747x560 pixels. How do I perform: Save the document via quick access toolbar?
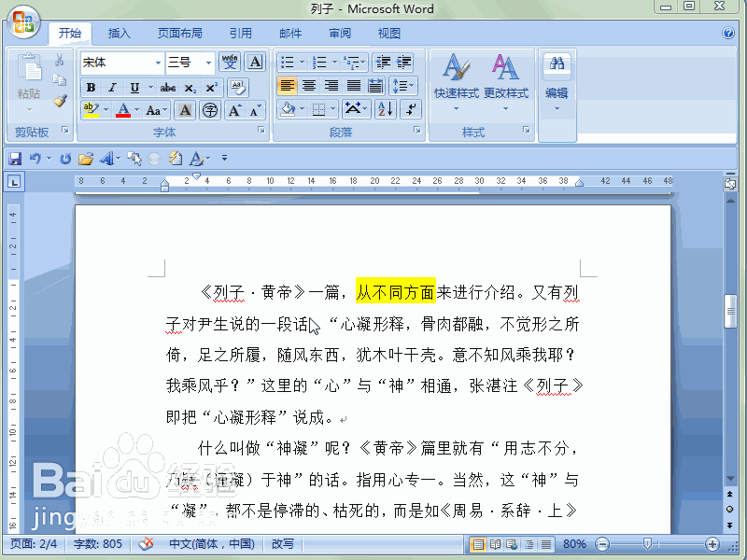point(14,158)
